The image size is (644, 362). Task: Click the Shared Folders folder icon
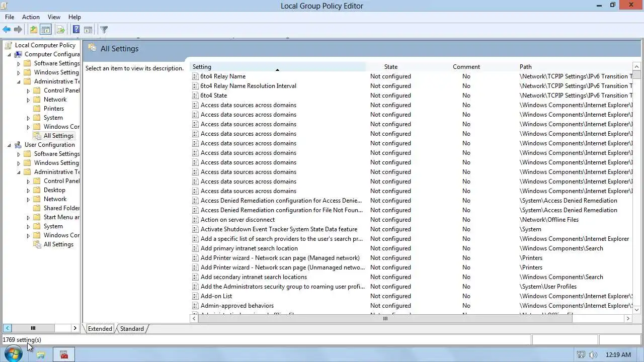37,208
